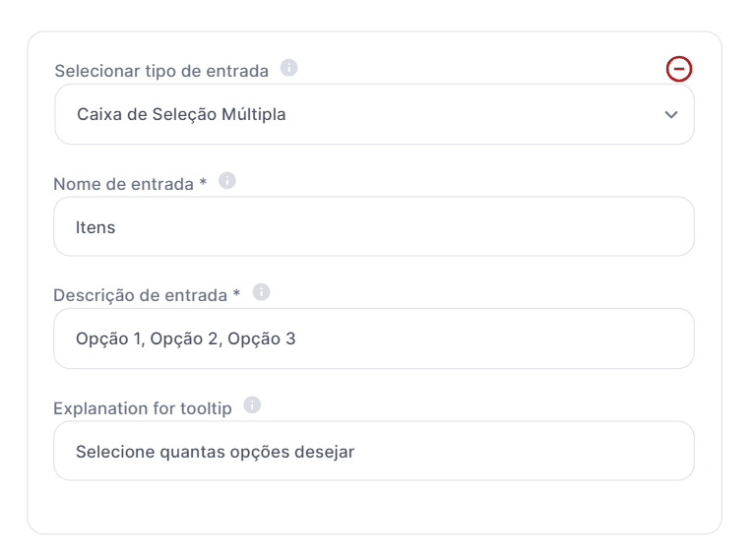Click info icon beside Selecionar tipo de entrada
This screenshot has width=756, height=554.
point(288,68)
